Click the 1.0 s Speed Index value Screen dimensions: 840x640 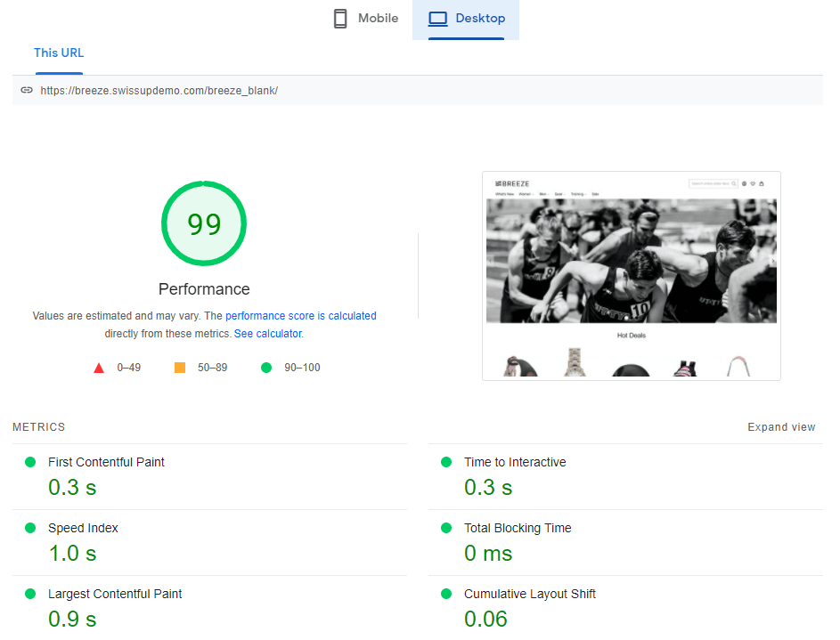point(72,554)
